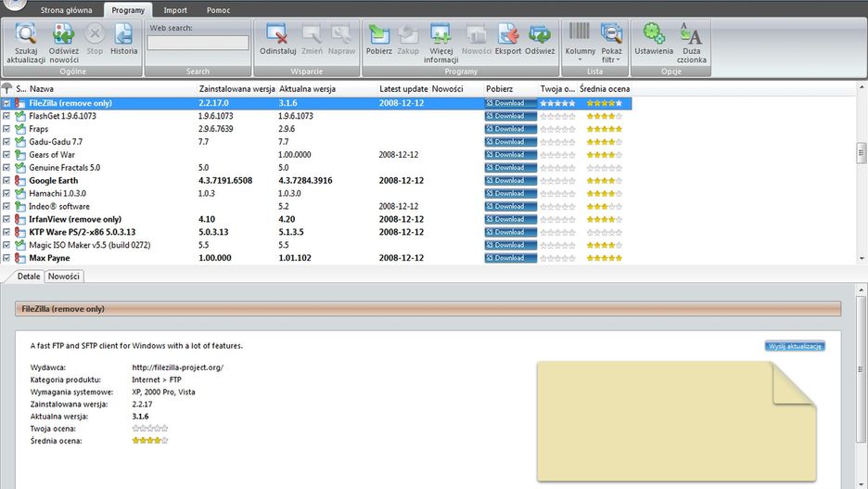
Task: Click the Odinstaluj toolbar icon
Action: [x=277, y=35]
